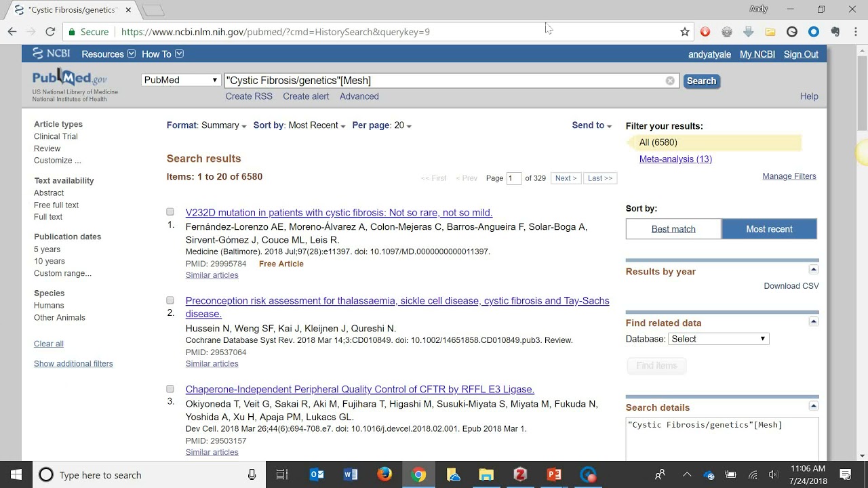Open the PubMed database selector dropdown
Screen dimensions: 868x488
point(181,80)
